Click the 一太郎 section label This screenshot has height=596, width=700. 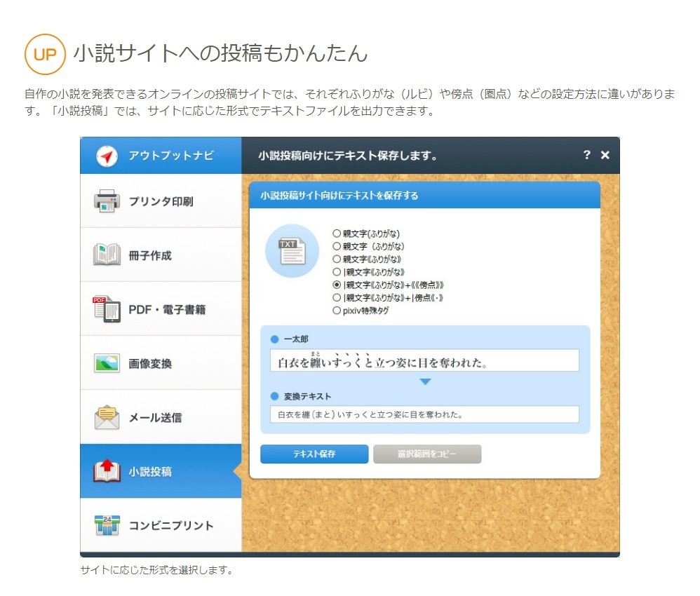(x=296, y=339)
